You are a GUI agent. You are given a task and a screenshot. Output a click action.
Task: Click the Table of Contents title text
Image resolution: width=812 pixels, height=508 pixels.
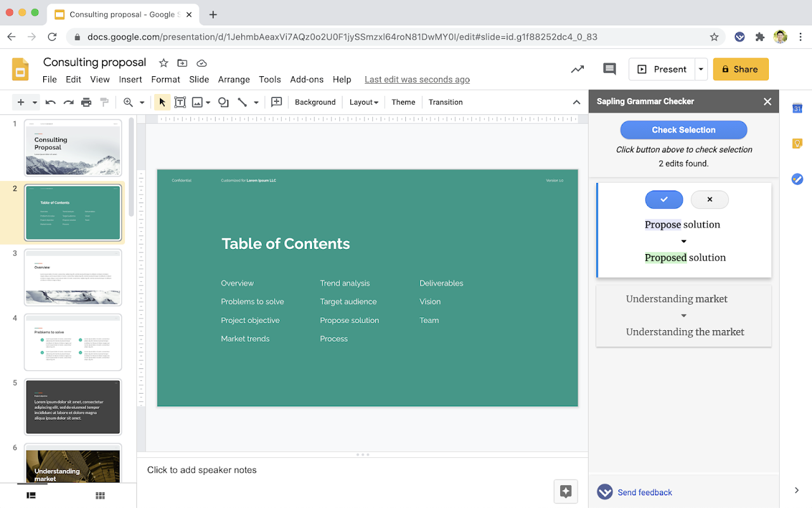tap(285, 244)
